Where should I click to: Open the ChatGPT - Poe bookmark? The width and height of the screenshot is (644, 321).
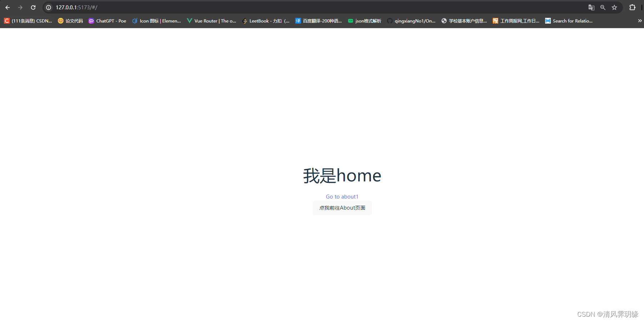(107, 21)
